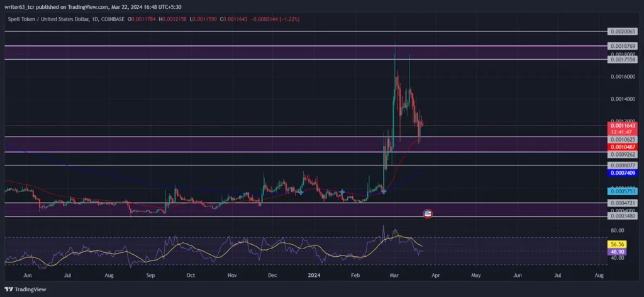The height and width of the screenshot is (297, 644).
Task: Click the May label on time axis
Action: [475, 275]
